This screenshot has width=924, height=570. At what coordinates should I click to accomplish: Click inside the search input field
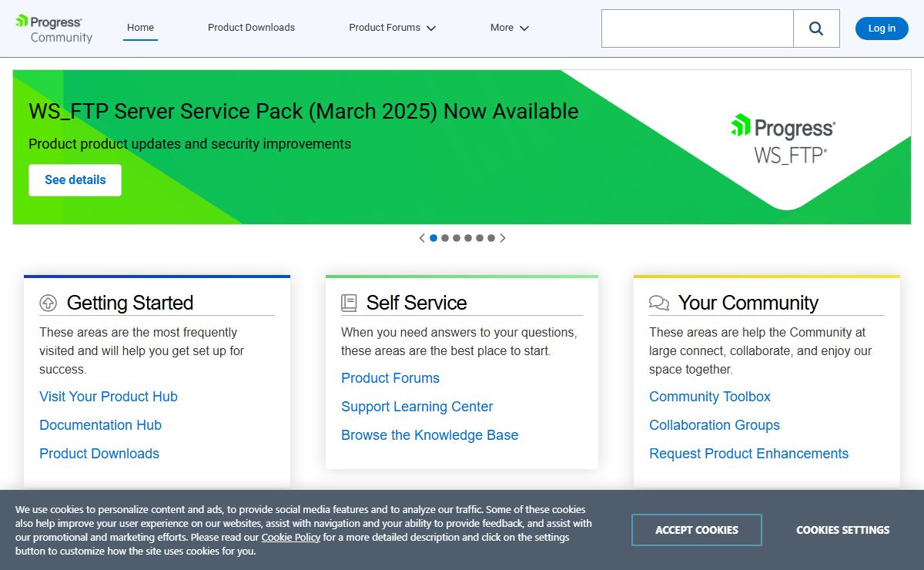[x=698, y=28]
